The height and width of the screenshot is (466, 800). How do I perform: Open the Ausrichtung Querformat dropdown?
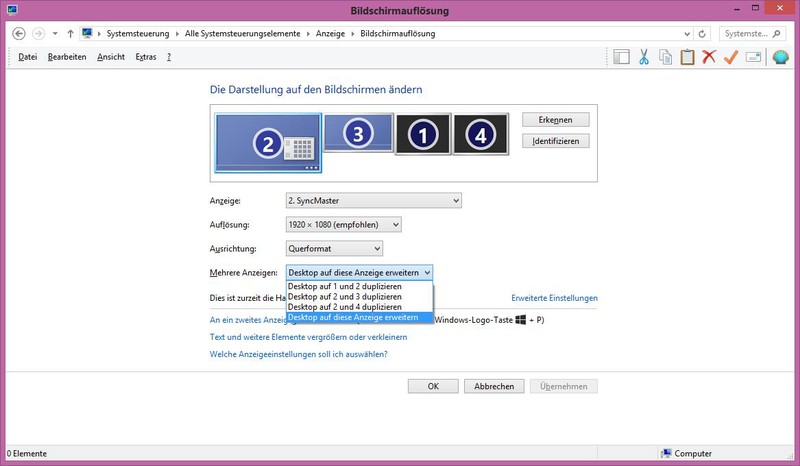[x=334, y=248]
